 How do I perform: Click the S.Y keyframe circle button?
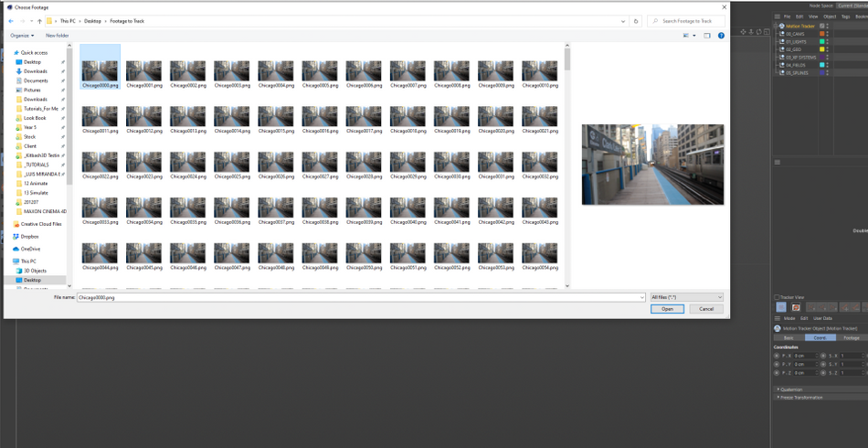coord(824,365)
